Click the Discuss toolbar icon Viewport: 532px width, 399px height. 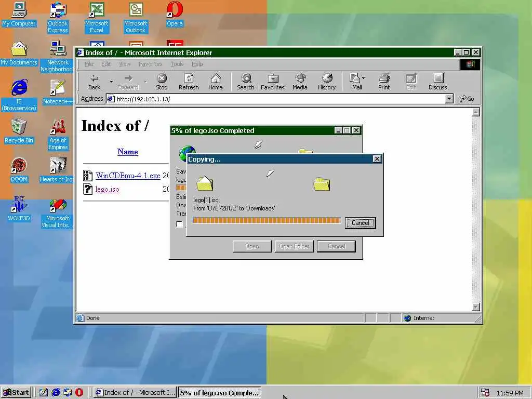[437, 82]
